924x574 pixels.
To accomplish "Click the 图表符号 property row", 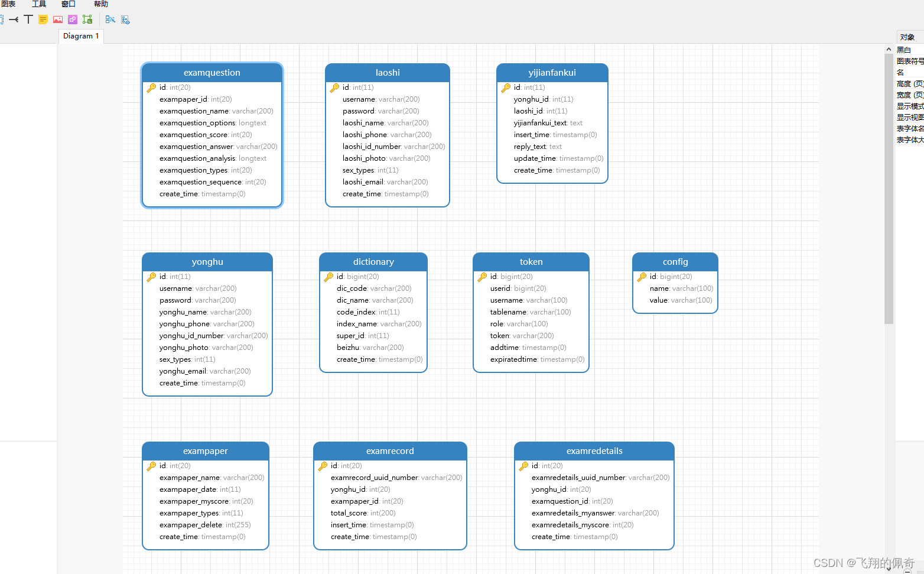I will click(x=910, y=61).
